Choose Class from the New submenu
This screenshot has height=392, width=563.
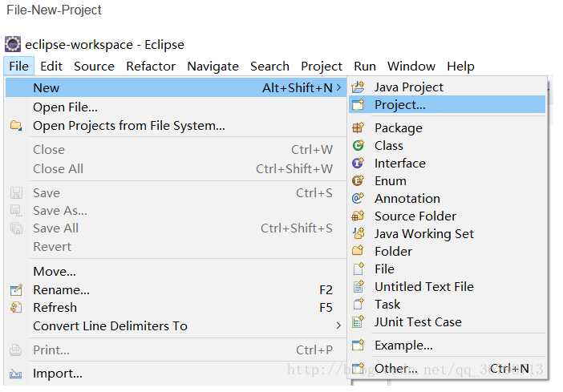tap(448, 145)
